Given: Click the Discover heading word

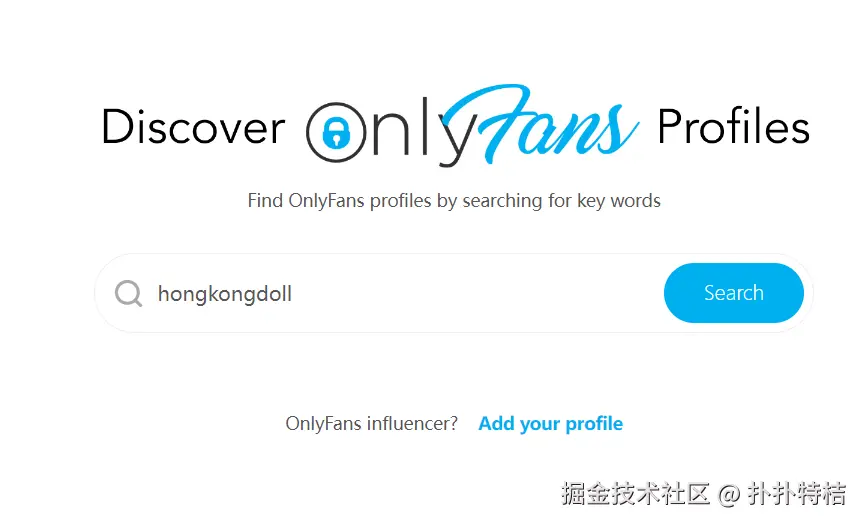Looking at the screenshot, I should coord(193,127).
